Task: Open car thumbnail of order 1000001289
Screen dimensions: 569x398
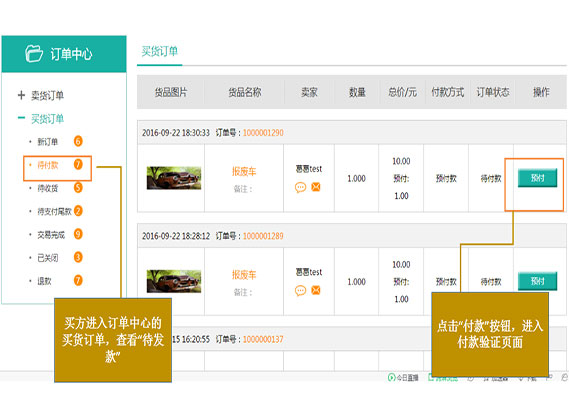Action: click(174, 281)
